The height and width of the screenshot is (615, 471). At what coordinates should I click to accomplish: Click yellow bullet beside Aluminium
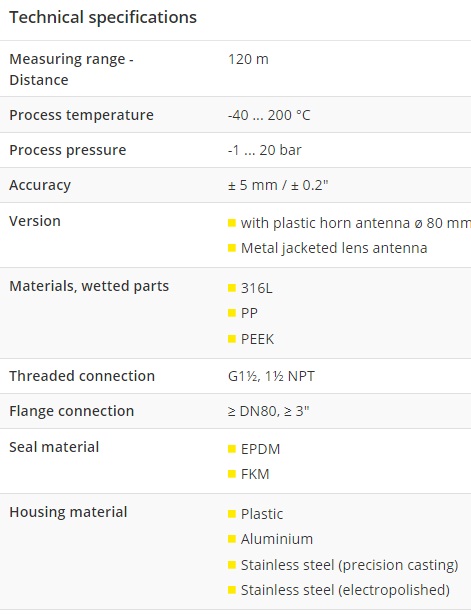tap(231, 539)
